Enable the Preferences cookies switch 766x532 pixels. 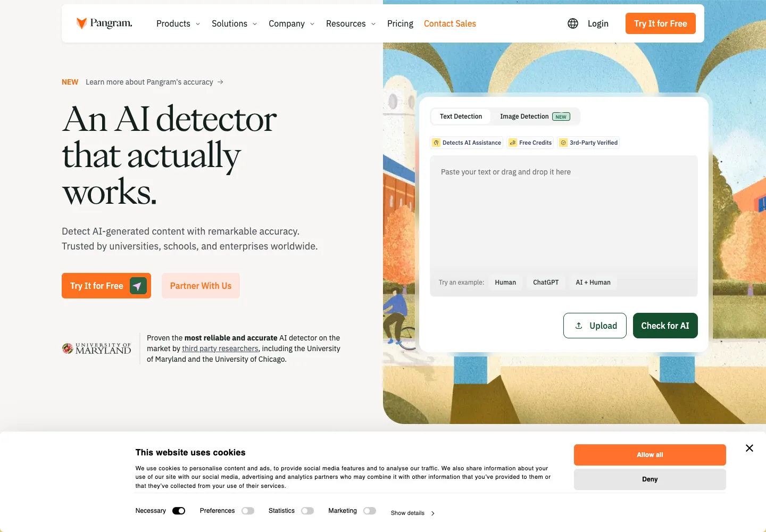[248, 511]
